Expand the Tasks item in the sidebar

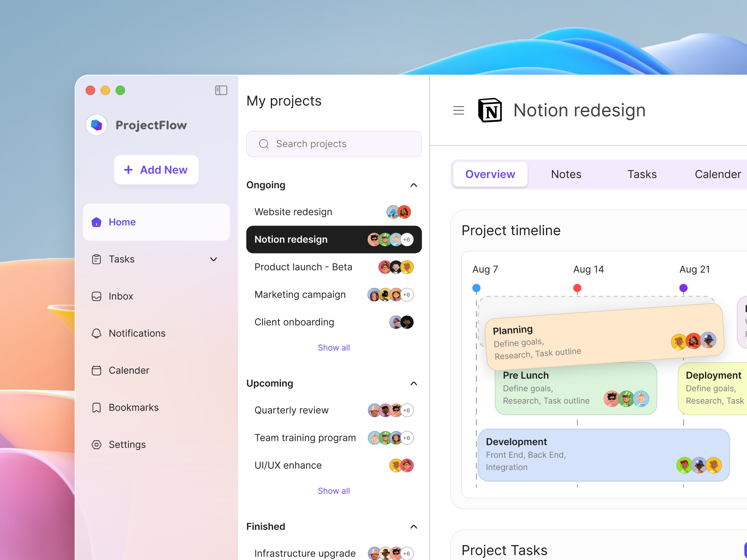(213, 259)
